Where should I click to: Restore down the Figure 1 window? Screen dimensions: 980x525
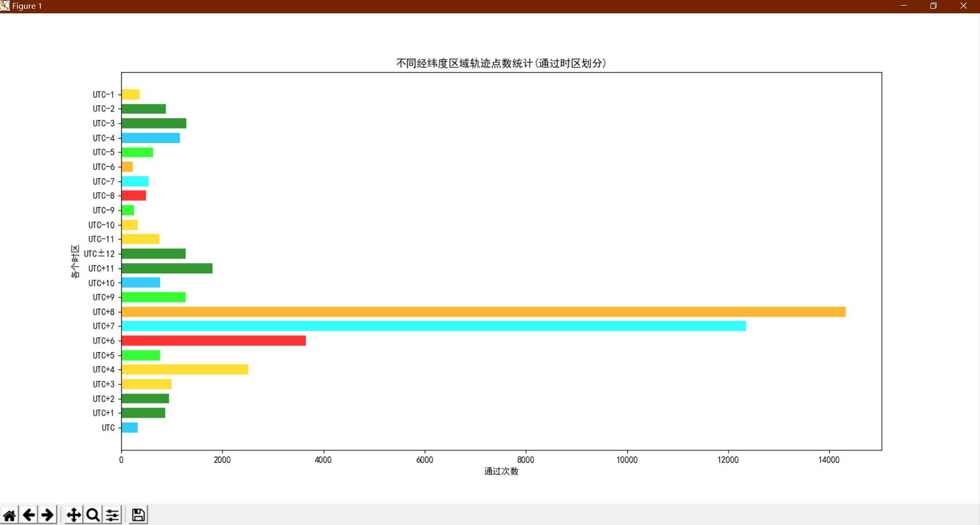pyautogui.click(x=933, y=6)
